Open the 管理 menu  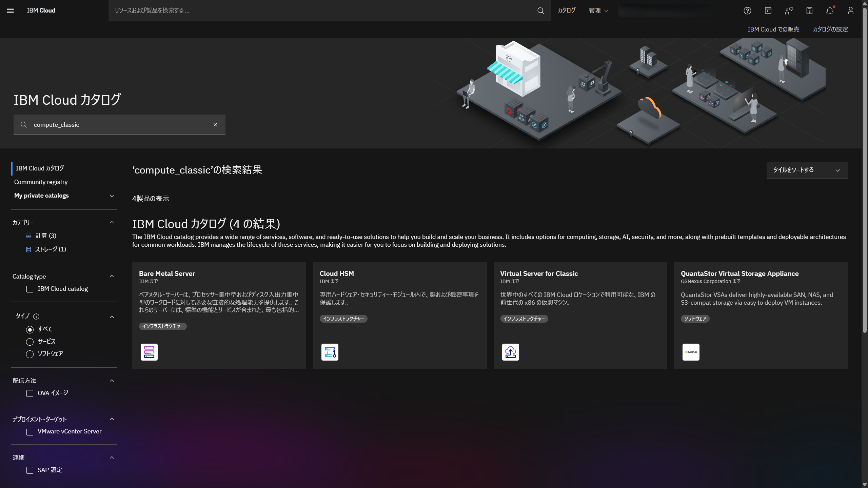(598, 11)
